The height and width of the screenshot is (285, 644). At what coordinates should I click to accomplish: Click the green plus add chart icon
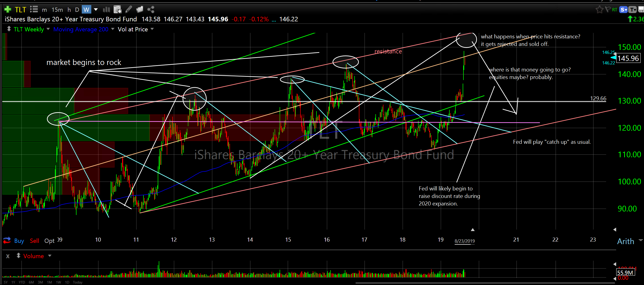(x=8, y=10)
